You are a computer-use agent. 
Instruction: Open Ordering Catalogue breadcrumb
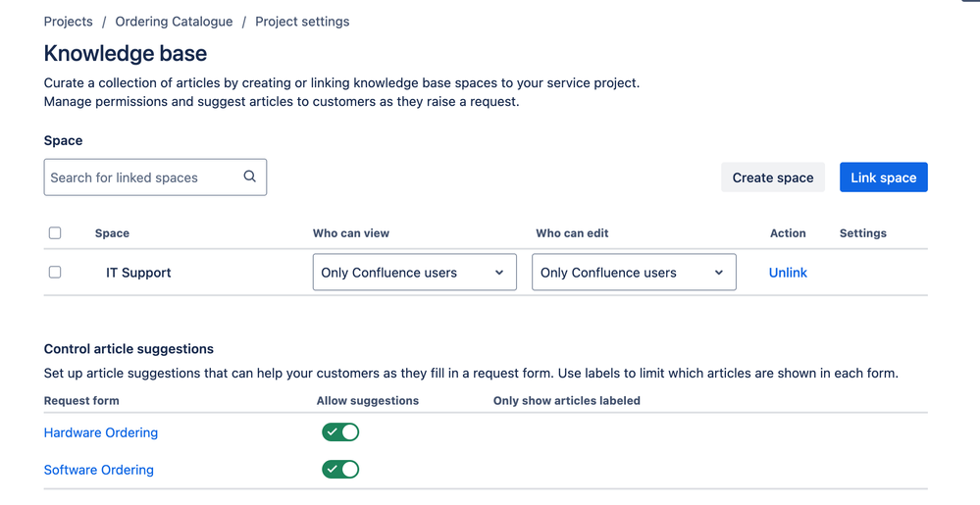[x=174, y=22]
